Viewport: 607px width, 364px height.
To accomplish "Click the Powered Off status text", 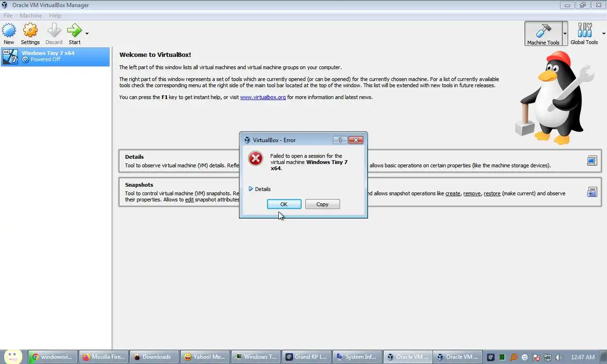I will pyautogui.click(x=46, y=60).
